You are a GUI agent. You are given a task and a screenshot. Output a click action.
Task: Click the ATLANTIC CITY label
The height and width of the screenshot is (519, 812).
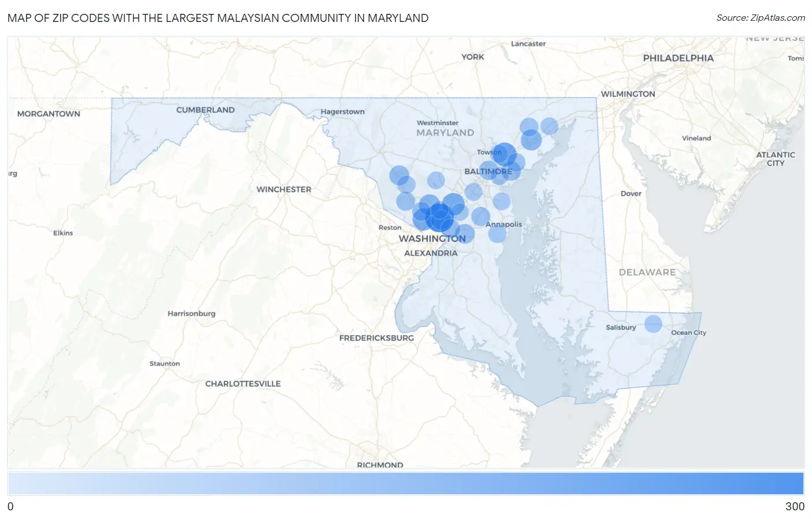pos(776,159)
